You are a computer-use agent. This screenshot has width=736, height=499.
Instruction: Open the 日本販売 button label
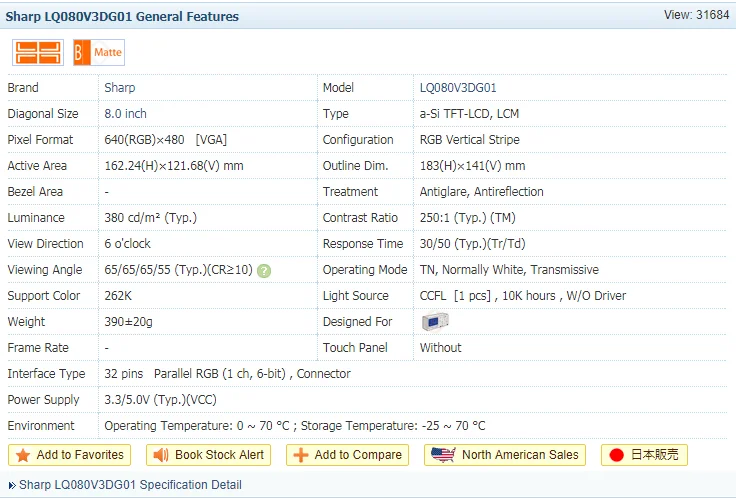(x=655, y=454)
